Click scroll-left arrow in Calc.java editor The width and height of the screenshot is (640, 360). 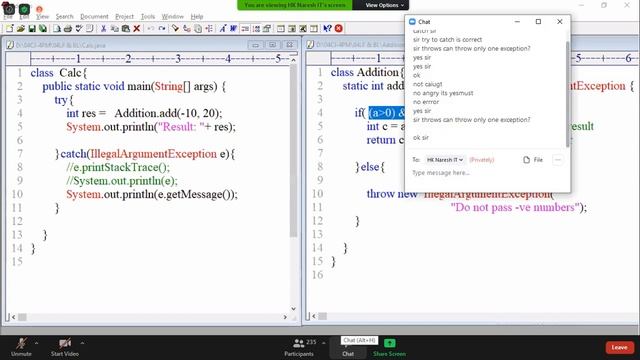[x=13, y=317]
